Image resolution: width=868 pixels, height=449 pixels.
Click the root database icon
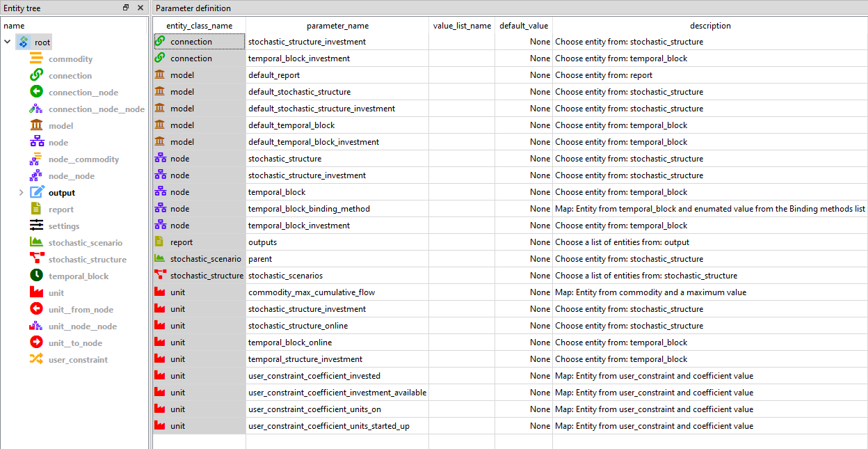point(24,42)
